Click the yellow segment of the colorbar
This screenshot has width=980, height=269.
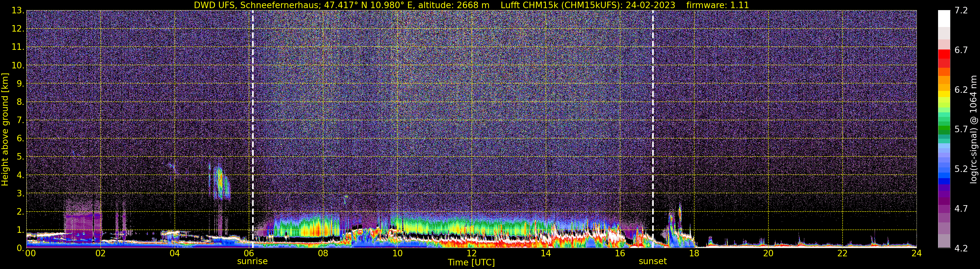pos(944,94)
